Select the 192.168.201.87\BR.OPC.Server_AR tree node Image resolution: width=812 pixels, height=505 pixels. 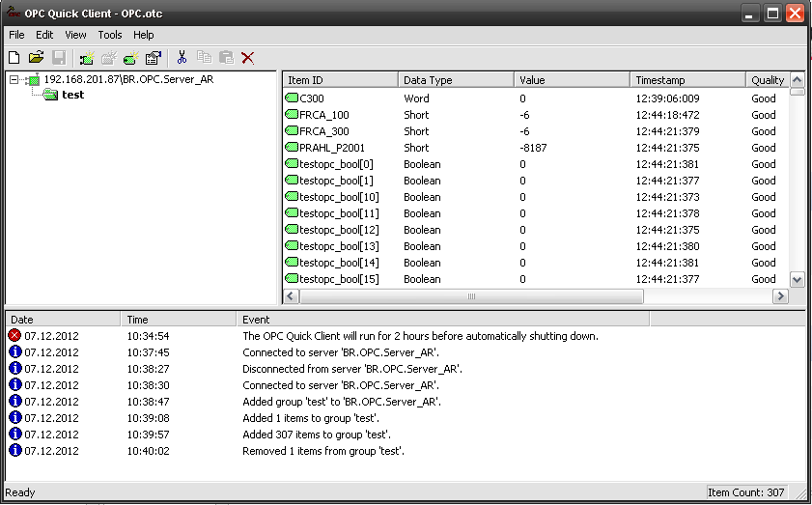[x=128, y=79]
